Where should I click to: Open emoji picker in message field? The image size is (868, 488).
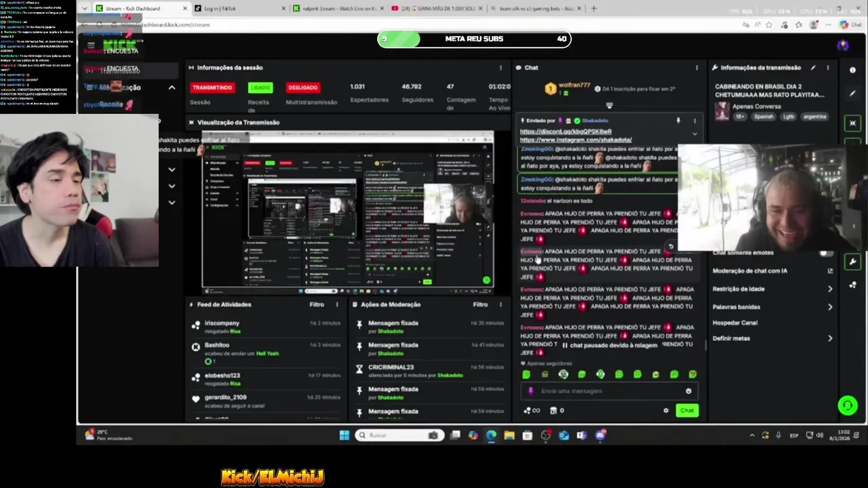coord(688,391)
